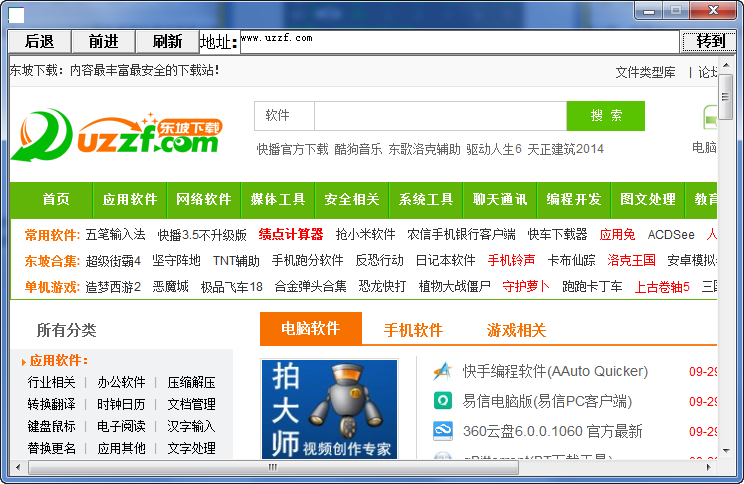This screenshot has height=484, width=744.
Task: Open the 洛克王国 link
Action: tap(631, 261)
